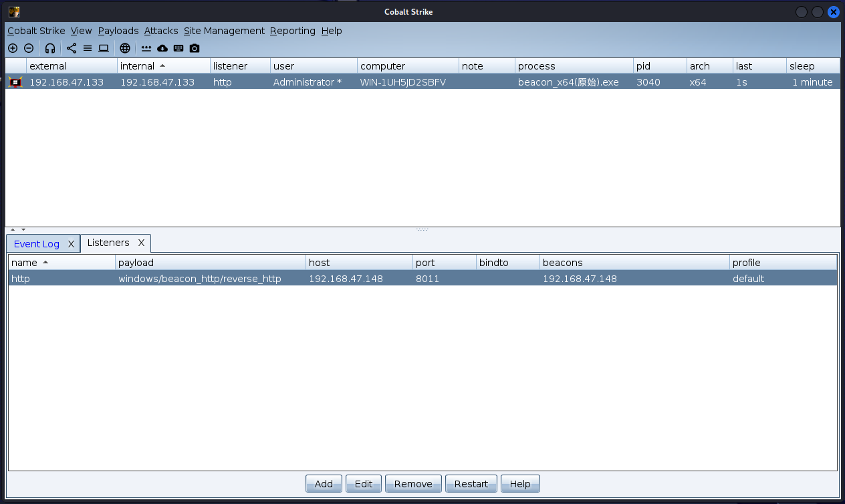845x504 pixels.
Task: Open the Payloads menu
Action: (118, 31)
